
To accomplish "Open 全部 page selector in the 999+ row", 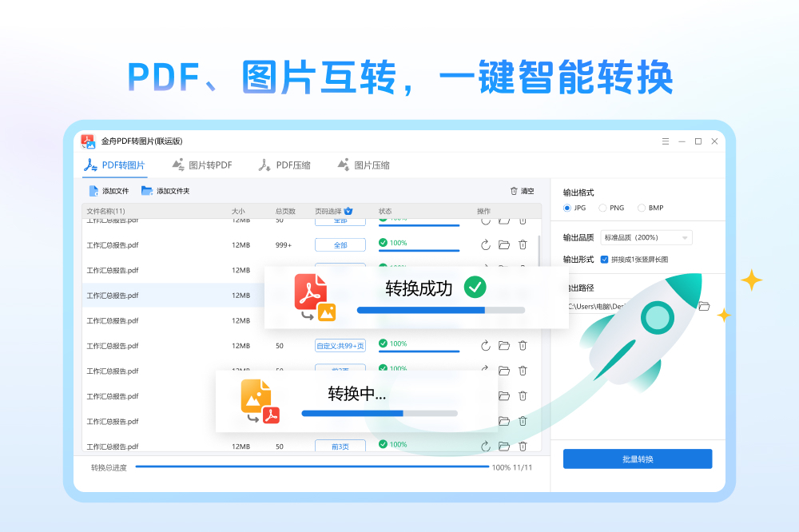I will 340,245.
